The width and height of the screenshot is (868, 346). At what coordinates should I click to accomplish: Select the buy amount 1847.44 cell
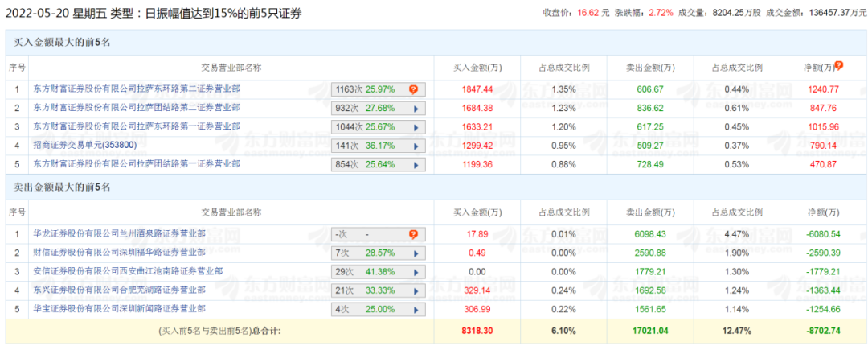point(477,89)
